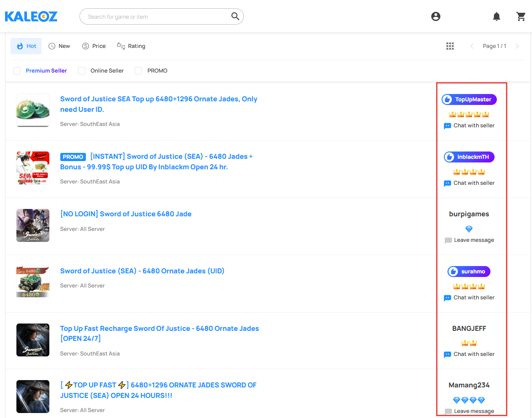This screenshot has height=418, width=532.
Task: Open burpigames seller profile
Action: (469, 214)
